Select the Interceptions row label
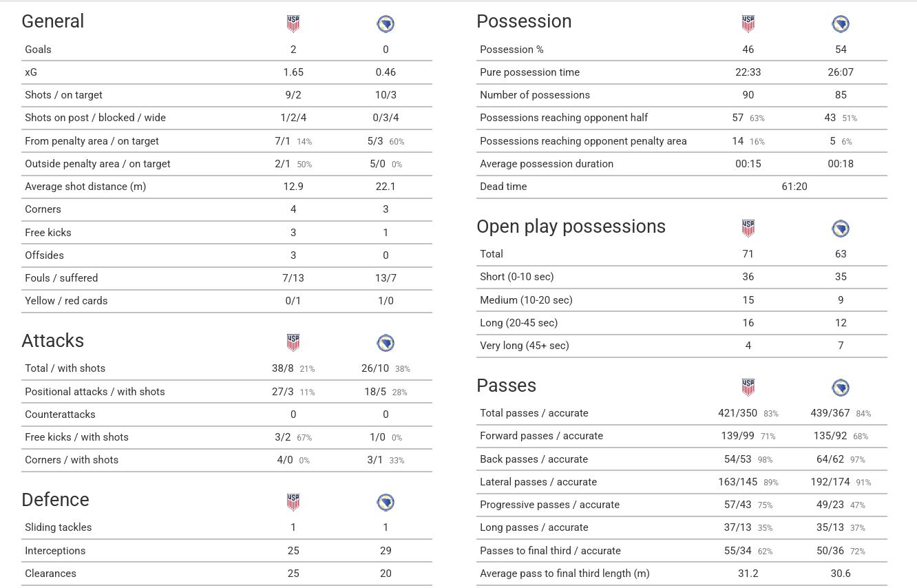Image resolution: width=917 pixels, height=588 pixels. click(x=55, y=551)
